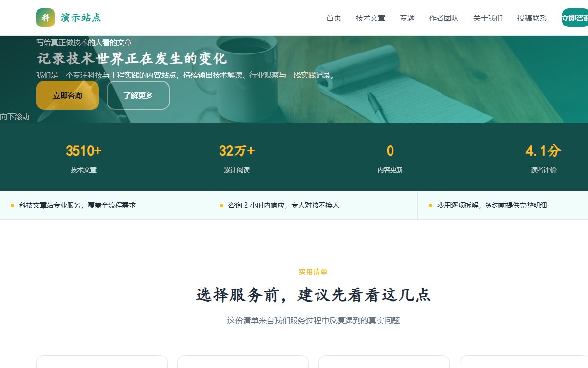Viewport: 588px width, 368px height.
Task: Open the 投稿联系 navigation item
Action: 532,18
